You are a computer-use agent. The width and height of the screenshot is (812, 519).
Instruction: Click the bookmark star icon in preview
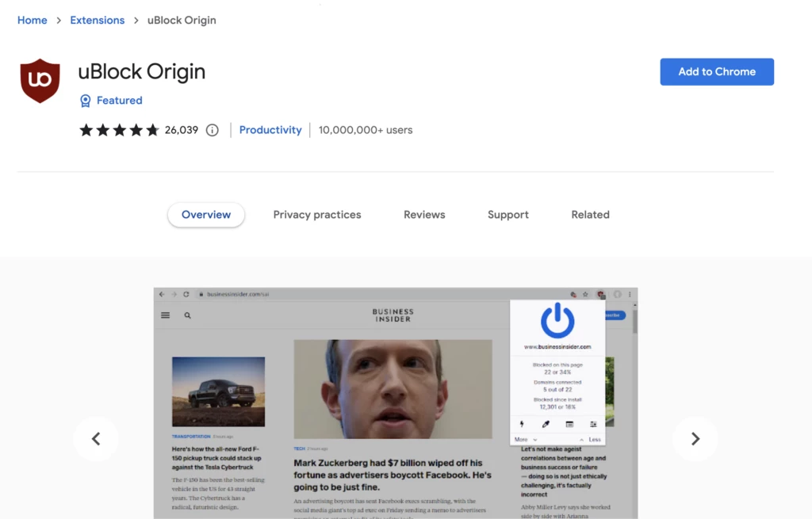tap(585, 294)
